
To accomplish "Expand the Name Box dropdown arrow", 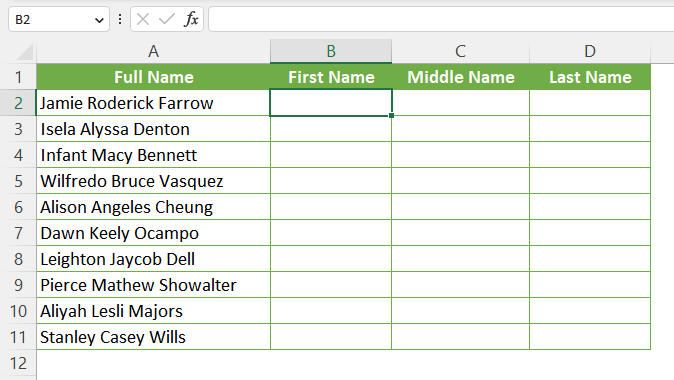I will click(99, 20).
